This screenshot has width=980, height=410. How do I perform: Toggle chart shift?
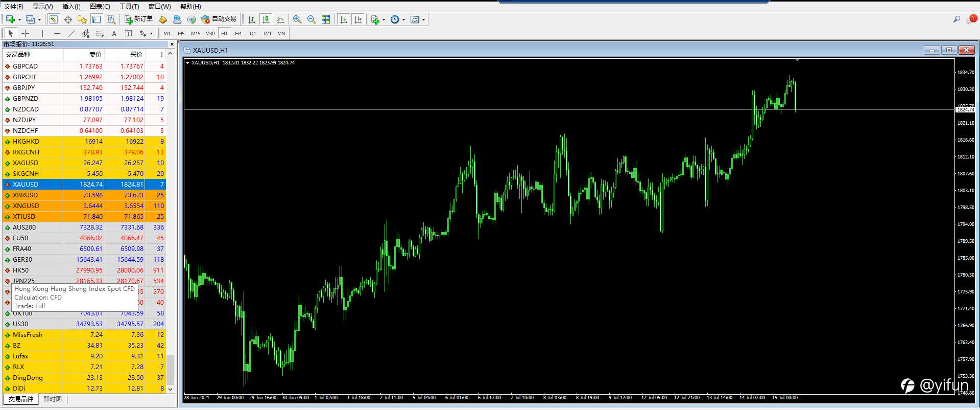click(x=358, y=19)
